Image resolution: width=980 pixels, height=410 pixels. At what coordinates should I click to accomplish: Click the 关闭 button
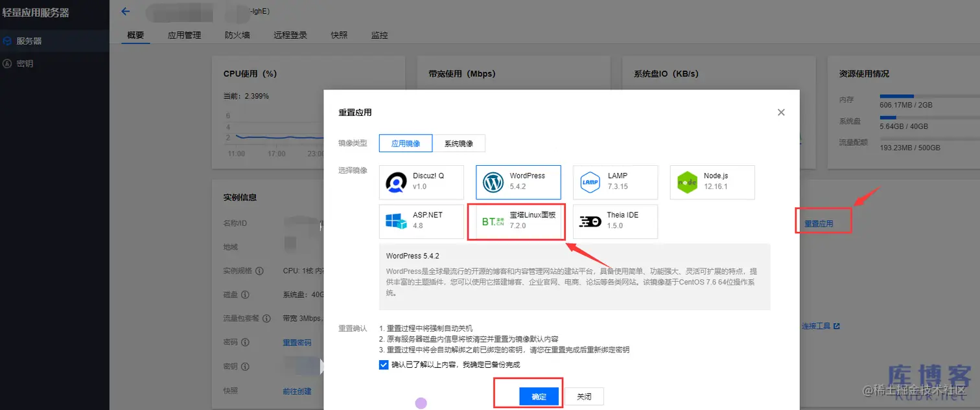585,396
